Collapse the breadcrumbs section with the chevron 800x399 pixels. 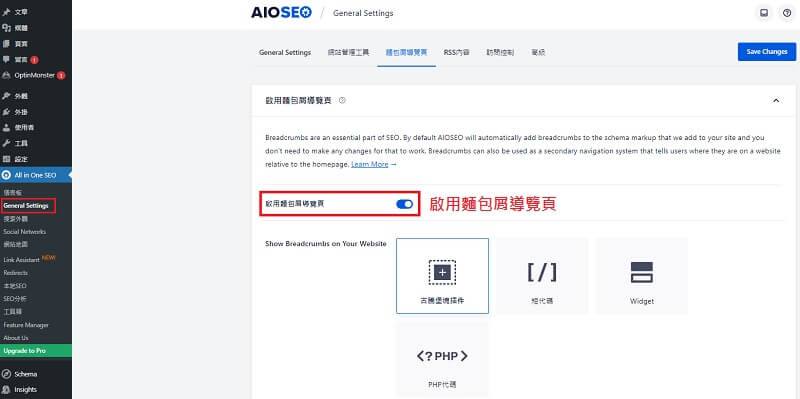[x=776, y=101]
